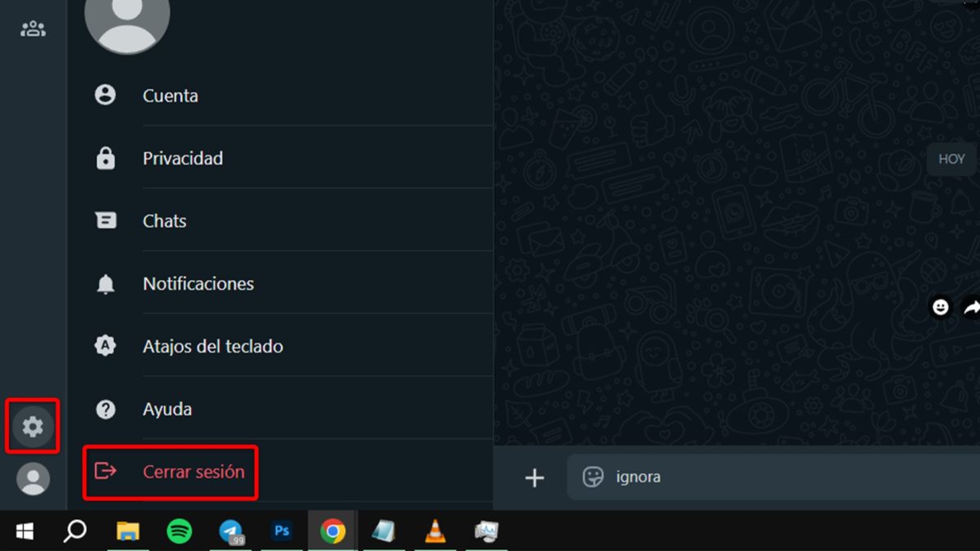Viewport: 980px width, 551px height.
Task: Open the profile avatar in sidebar
Action: coord(33,479)
